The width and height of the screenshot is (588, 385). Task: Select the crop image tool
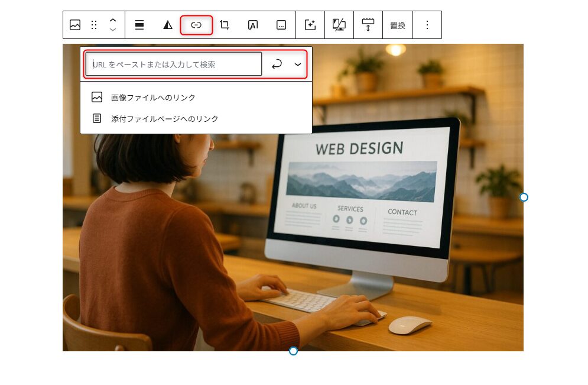[225, 25]
